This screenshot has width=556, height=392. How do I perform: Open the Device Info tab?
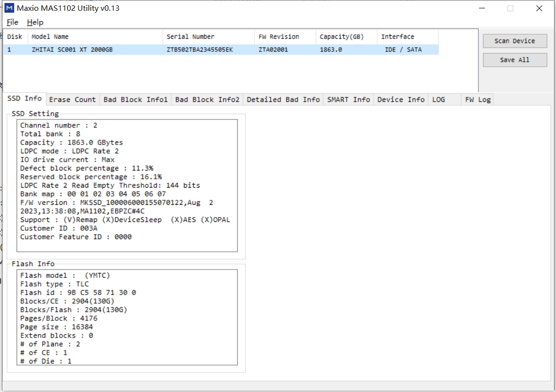pyautogui.click(x=401, y=99)
